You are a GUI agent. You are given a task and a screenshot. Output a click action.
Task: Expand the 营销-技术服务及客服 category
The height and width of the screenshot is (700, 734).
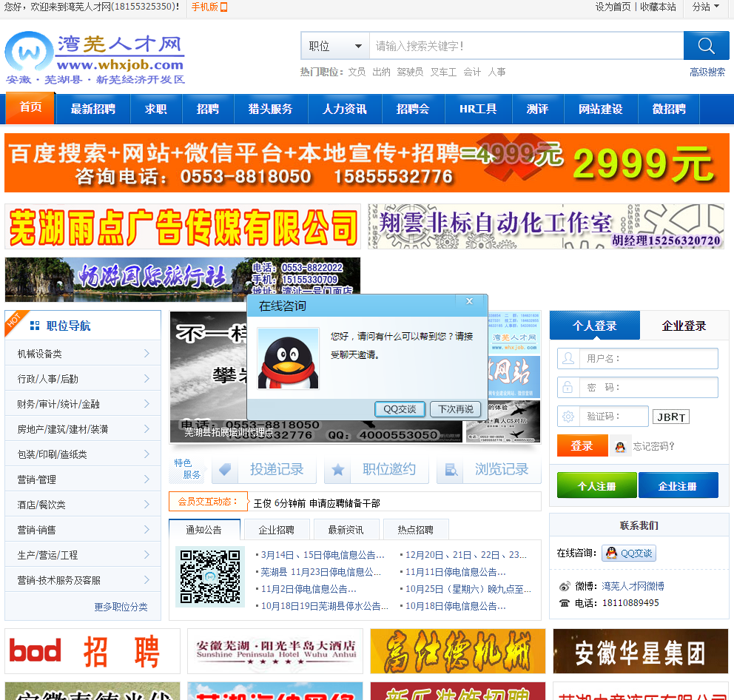[x=83, y=580]
